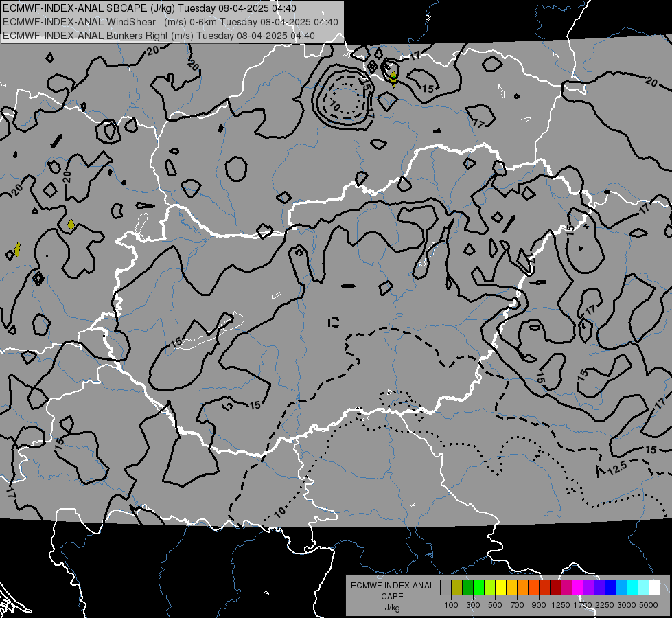Click the 5000 legend value label
The image size is (672, 618).
(x=649, y=605)
